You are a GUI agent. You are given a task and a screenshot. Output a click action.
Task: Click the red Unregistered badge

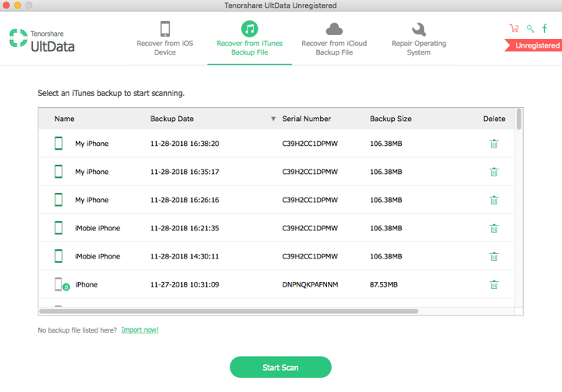coord(537,46)
